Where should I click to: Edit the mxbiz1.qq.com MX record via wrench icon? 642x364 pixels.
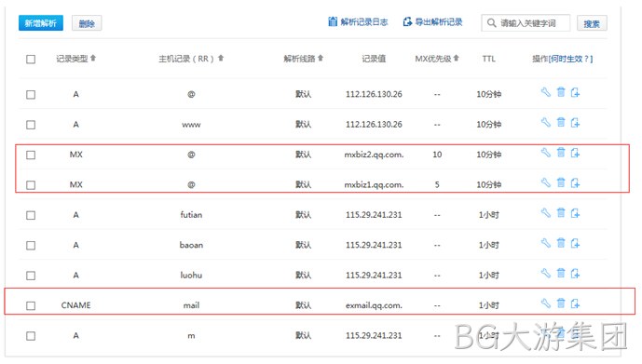546,182
